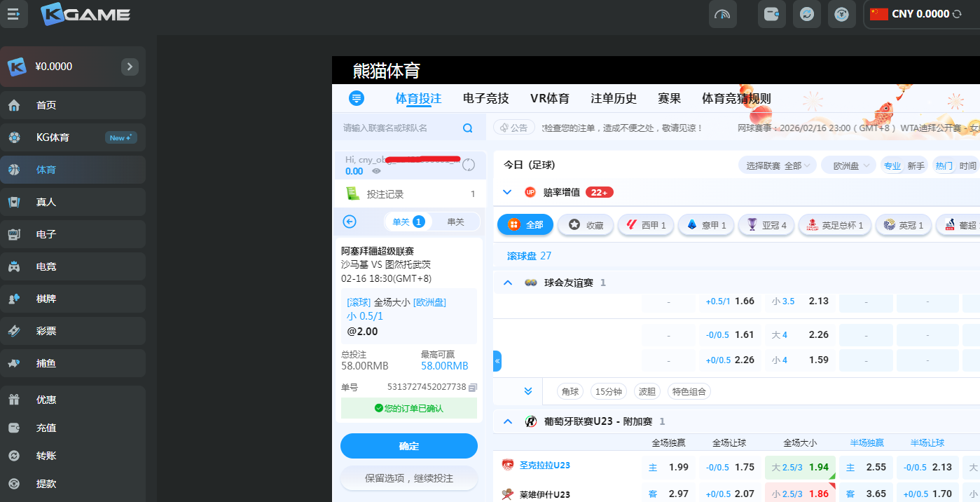Toggle balance visibility eye icon
The image size is (980, 502).
click(377, 171)
